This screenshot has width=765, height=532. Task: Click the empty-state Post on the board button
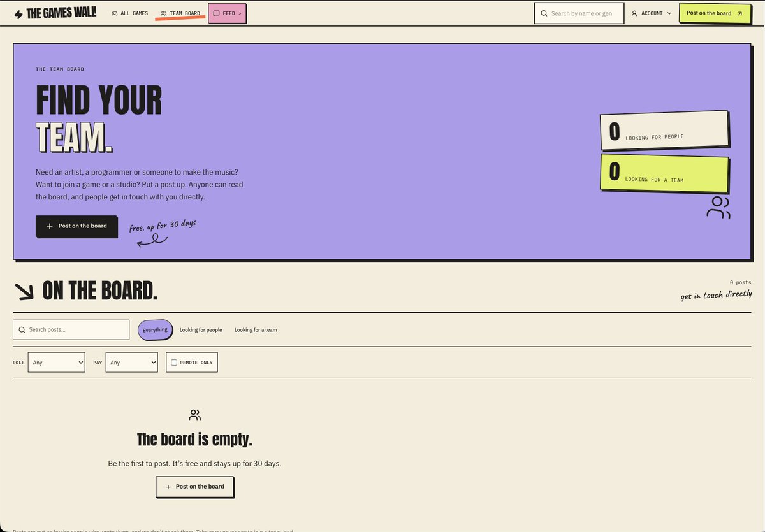tap(194, 487)
